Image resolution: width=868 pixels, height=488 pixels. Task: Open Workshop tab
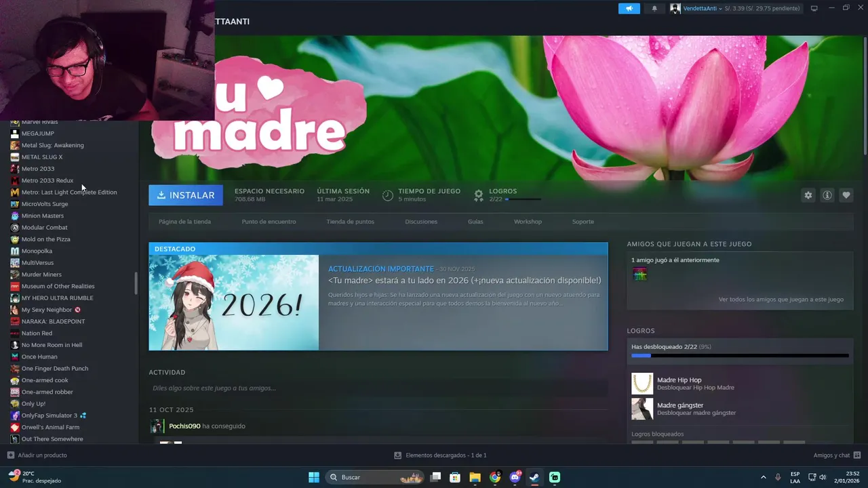click(x=528, y=222)
